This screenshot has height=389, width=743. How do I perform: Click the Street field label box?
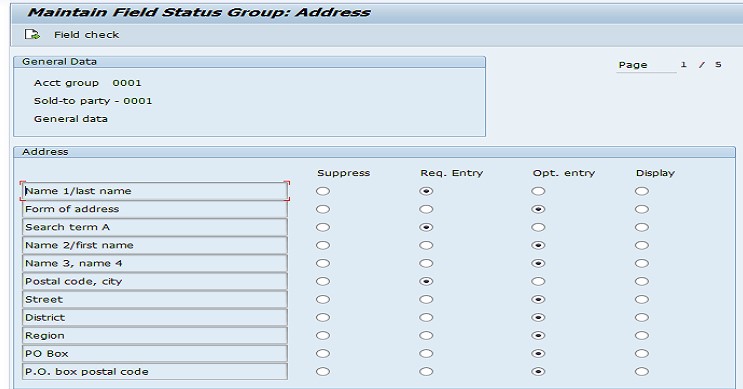click(154, 299)
